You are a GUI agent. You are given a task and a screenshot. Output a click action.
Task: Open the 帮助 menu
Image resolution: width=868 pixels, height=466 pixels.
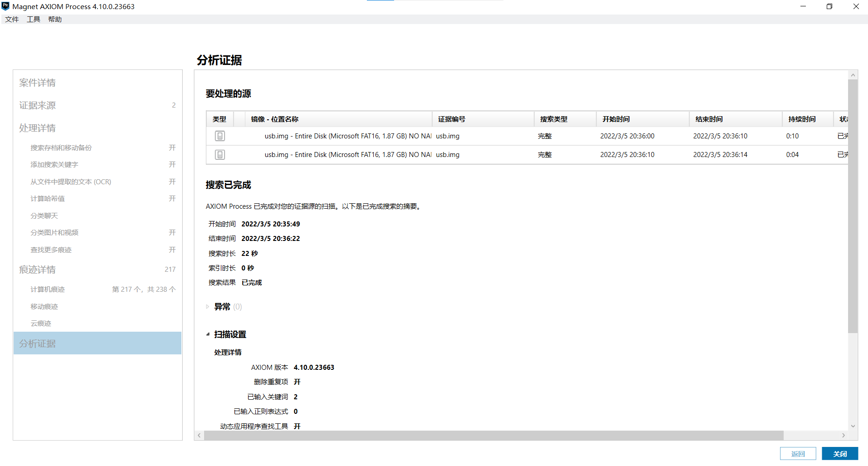click(55, 19)
